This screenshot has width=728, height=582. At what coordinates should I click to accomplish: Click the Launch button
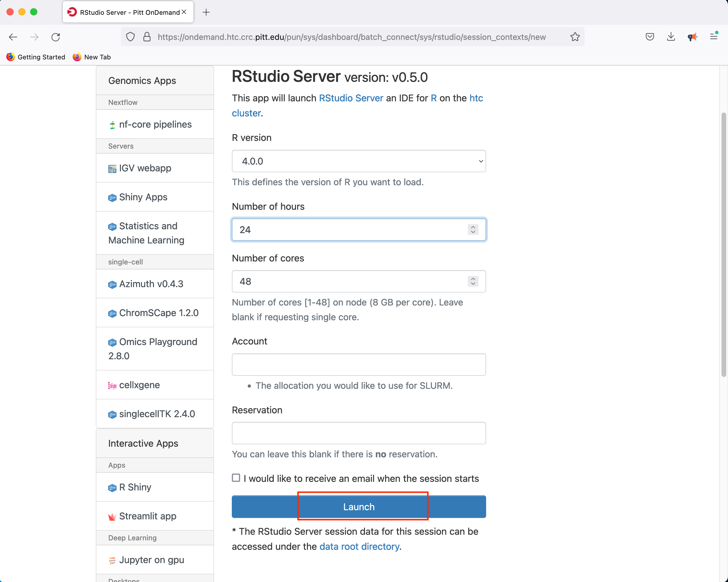(x=359, y=506)
